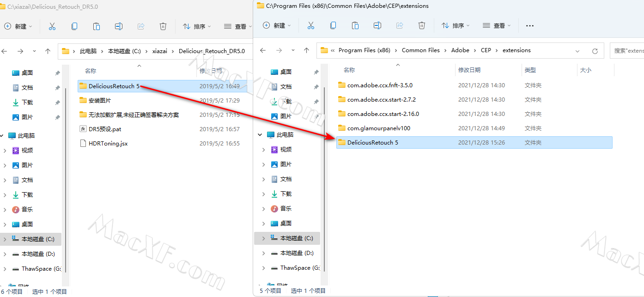Open 排序 sort menu in right window
644x297 pixels.
(x=456, y=25)
